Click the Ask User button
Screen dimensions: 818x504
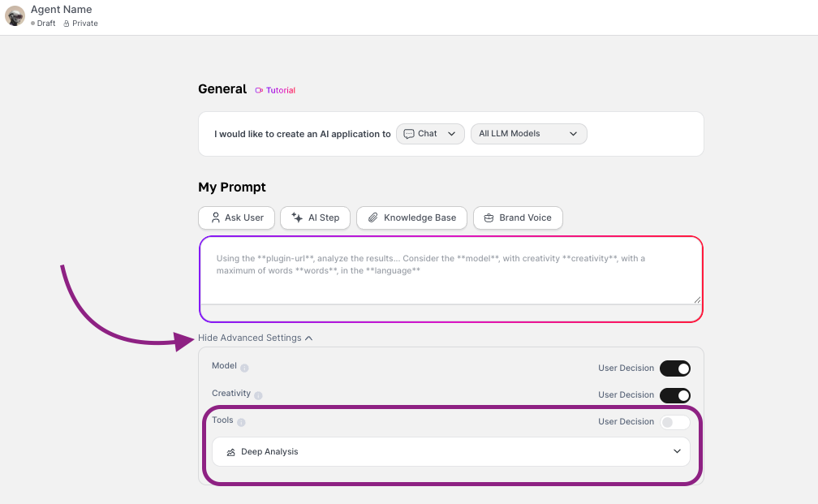point(237,218)
